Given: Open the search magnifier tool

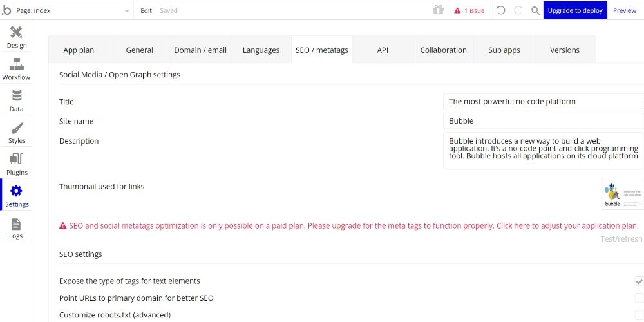Looking at the screenshot, I should click(535, 10).
